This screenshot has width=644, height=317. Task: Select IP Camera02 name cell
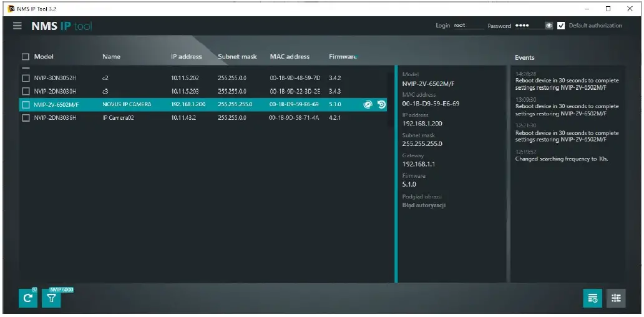(x=119, y=118)
